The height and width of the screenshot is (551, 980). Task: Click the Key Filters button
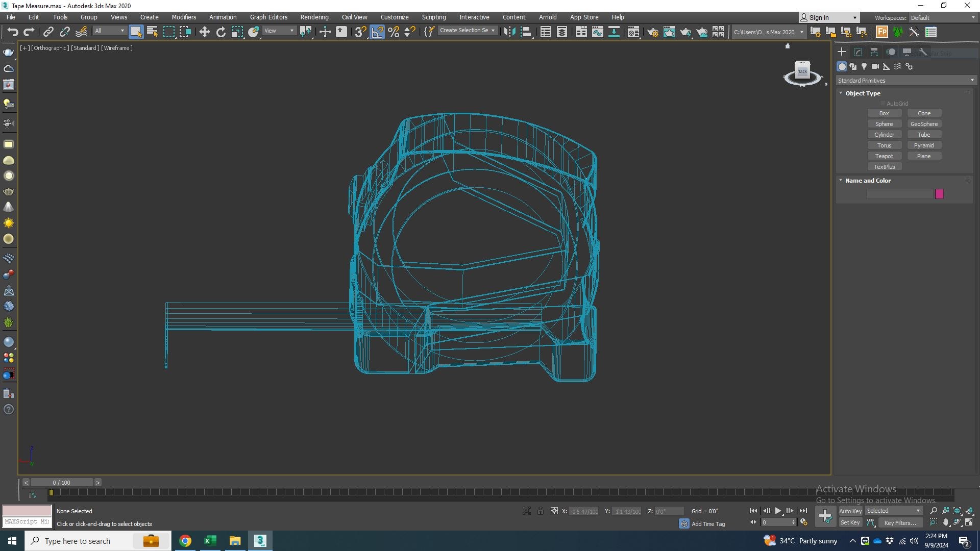point(900,523)
